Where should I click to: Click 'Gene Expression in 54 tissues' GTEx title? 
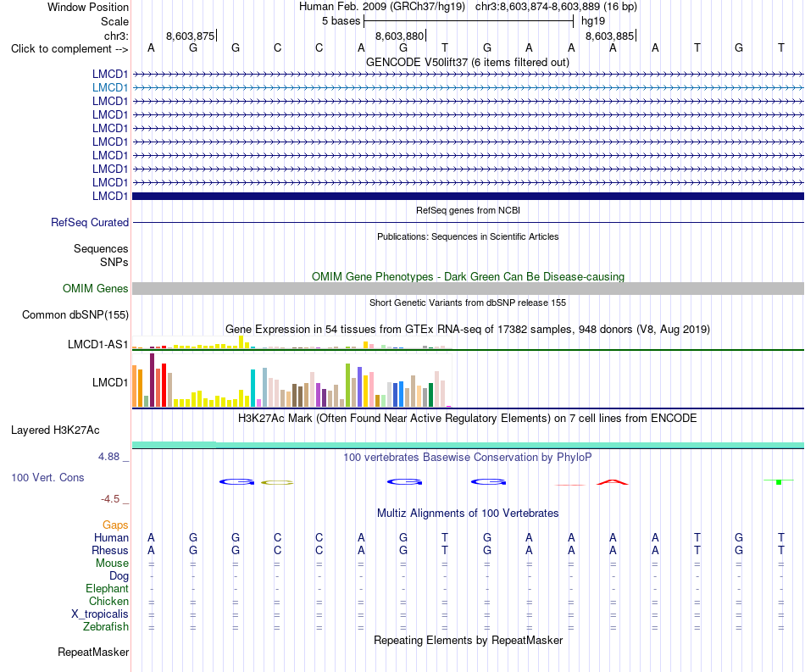(x=468, y=329)
